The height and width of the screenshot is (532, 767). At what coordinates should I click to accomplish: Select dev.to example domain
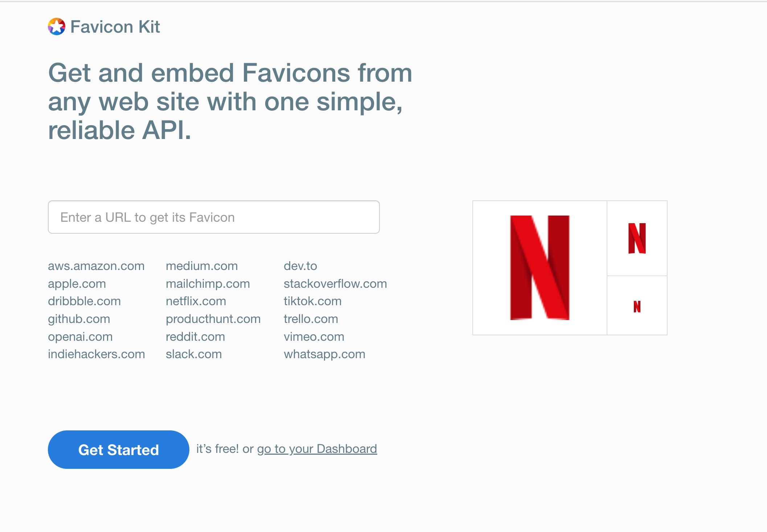click(x=300, y=266)
